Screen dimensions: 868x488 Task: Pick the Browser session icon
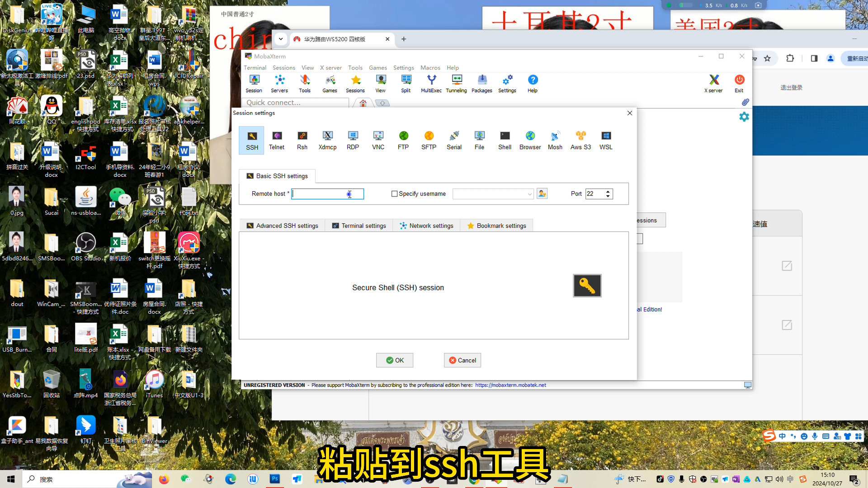coord(530,140)
